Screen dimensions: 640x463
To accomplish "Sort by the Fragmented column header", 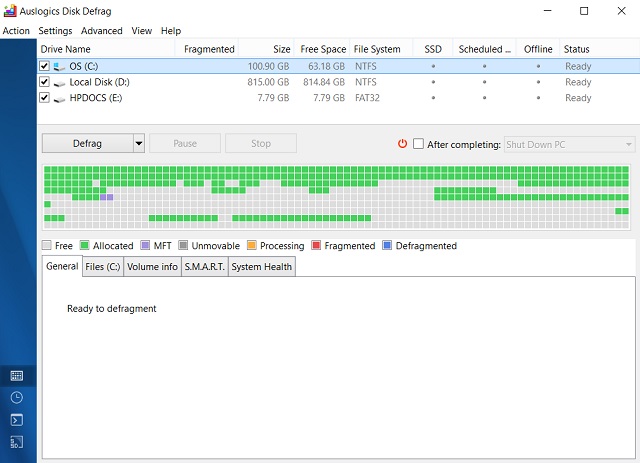I will 207,49.
